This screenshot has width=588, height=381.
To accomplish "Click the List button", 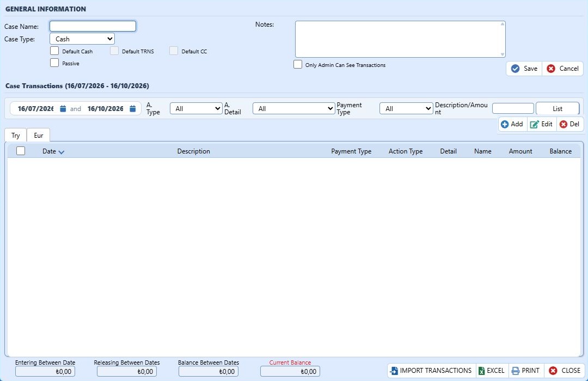I will (x=558, y=109).
